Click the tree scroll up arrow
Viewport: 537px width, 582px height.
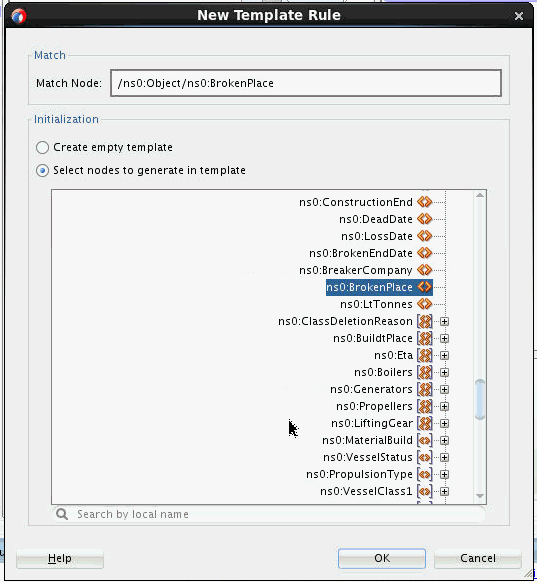(x=480, y=195)
